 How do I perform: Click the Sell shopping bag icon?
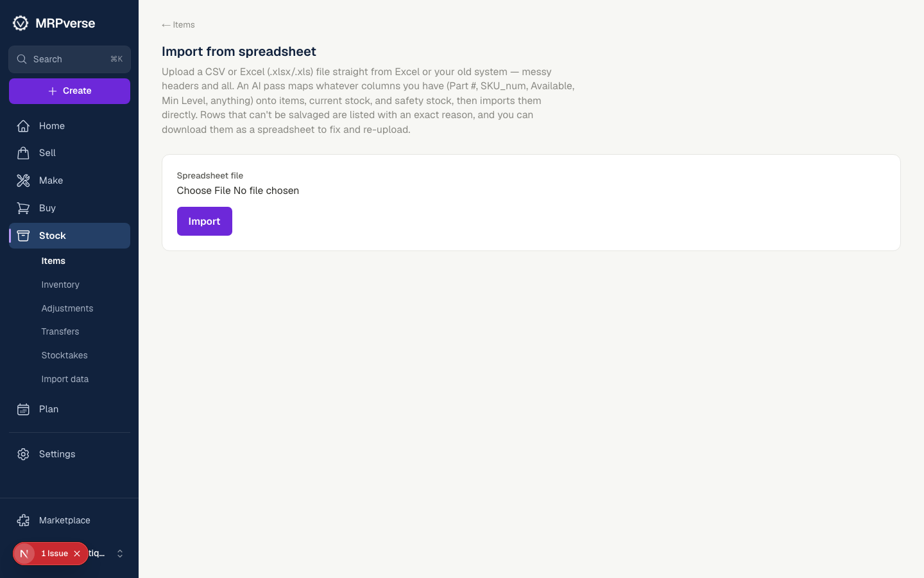pyautogui.click(x=23, y=153)
